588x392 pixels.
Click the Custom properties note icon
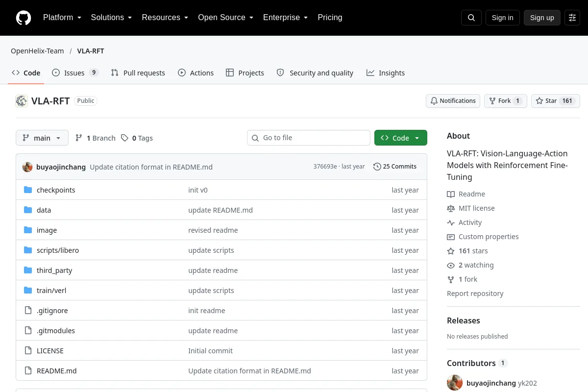coord(451,237)
